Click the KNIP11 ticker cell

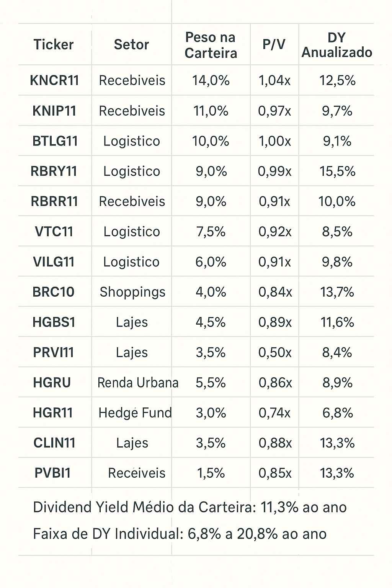coord(54,111)
